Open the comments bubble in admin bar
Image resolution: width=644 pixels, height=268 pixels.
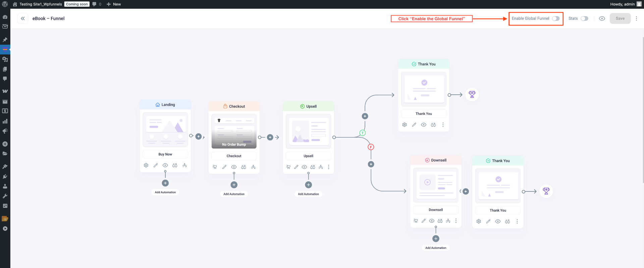97,4
